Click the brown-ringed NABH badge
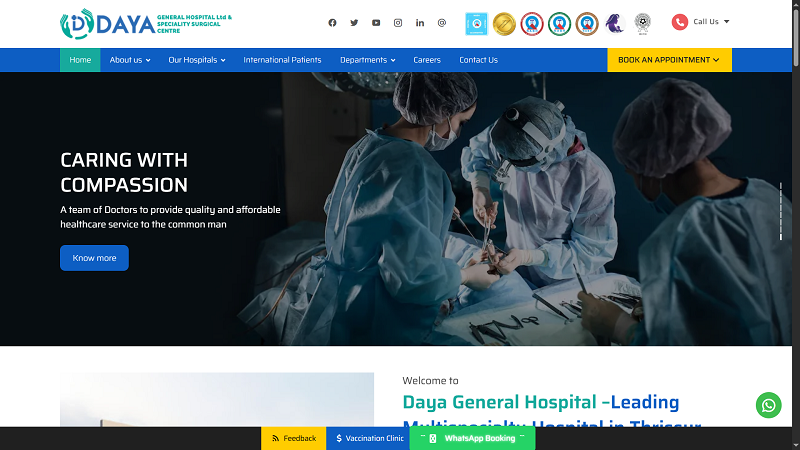Screen dimensions: 800x450 click(587, 24)
